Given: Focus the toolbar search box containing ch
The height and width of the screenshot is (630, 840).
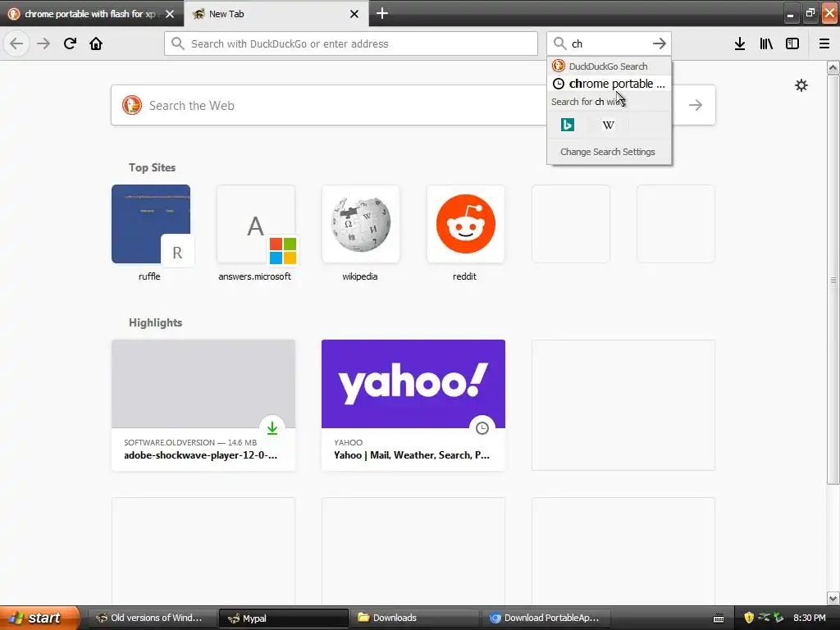Looking at the screenshot, I should click(x=609, y=43).
